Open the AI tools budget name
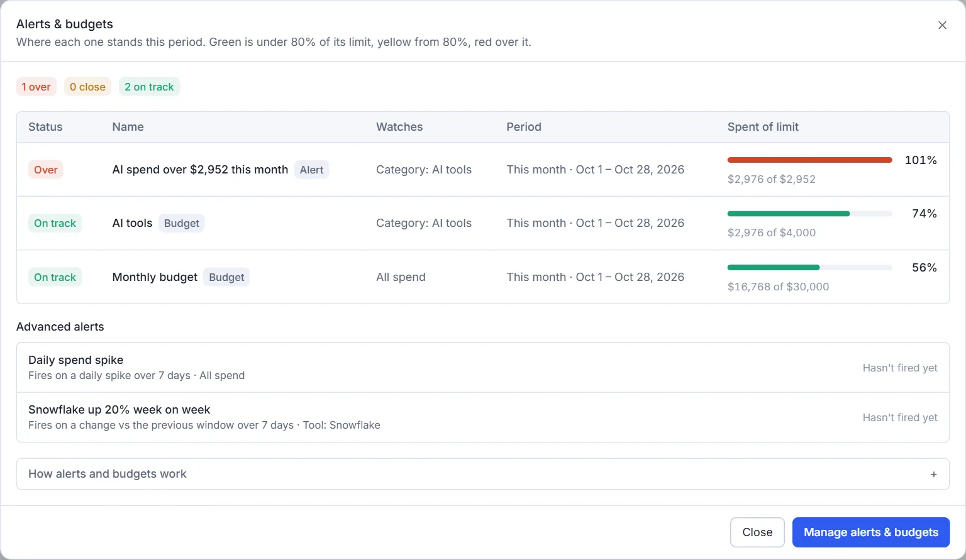 click(x=132, y=223)
